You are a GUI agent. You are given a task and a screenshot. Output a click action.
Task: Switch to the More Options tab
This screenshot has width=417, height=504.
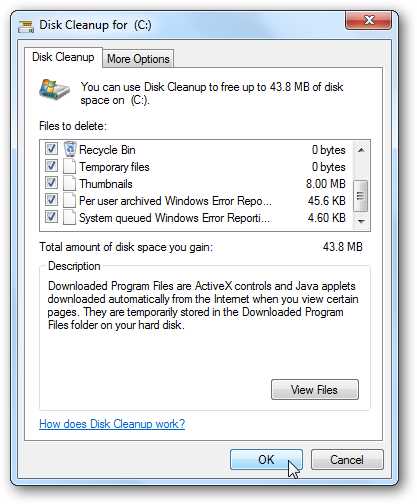pyautogui.click(x=138, y=59)
